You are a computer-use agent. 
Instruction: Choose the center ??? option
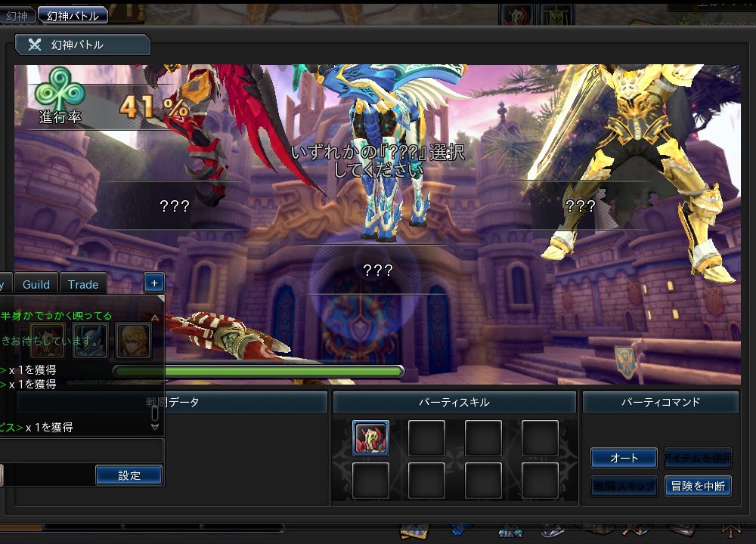[x=377, y=270]
